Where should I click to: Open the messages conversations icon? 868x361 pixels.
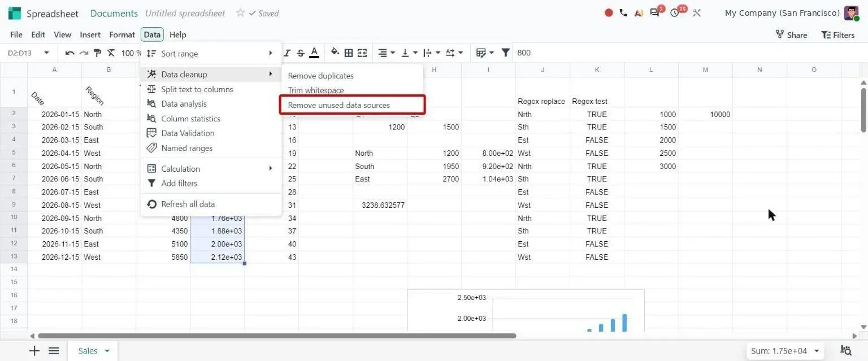coord(655,12)
